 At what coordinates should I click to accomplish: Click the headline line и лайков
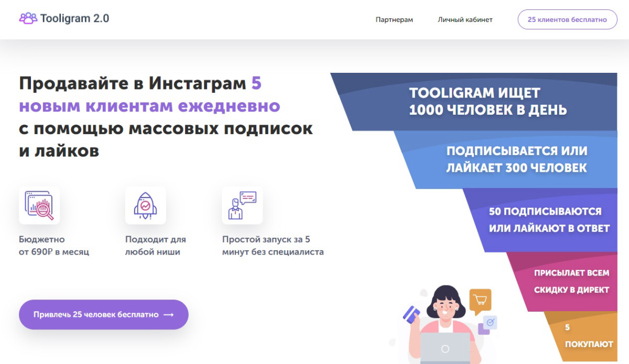coord(59,152)
